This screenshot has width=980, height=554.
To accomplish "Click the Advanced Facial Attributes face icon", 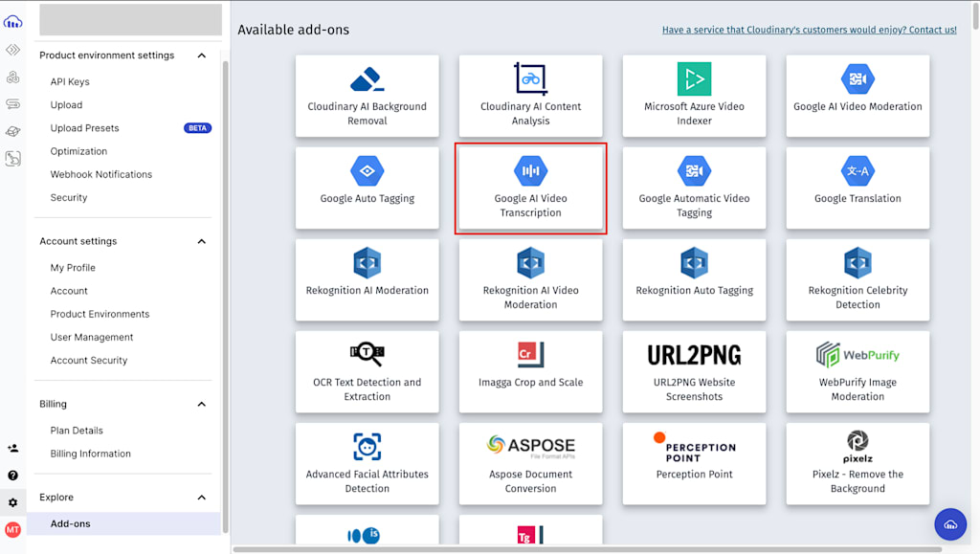I will point(367,447).
